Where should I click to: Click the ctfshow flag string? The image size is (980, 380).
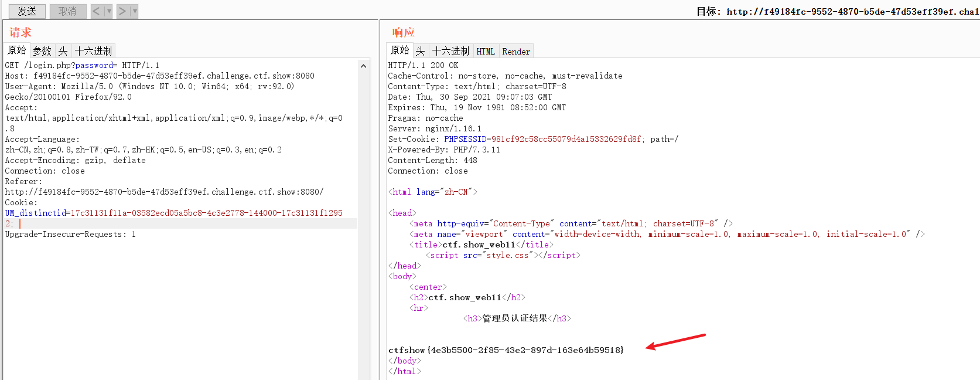point(506,350)
